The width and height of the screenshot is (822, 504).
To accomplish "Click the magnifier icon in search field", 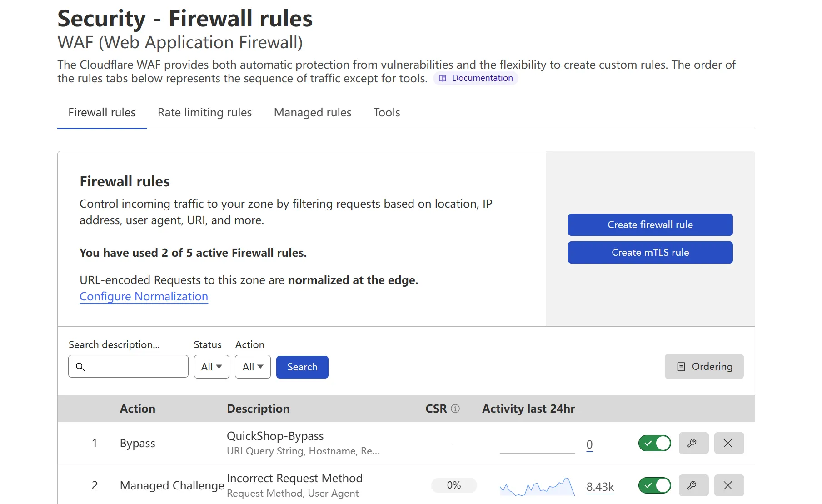I will coord(80,367).
